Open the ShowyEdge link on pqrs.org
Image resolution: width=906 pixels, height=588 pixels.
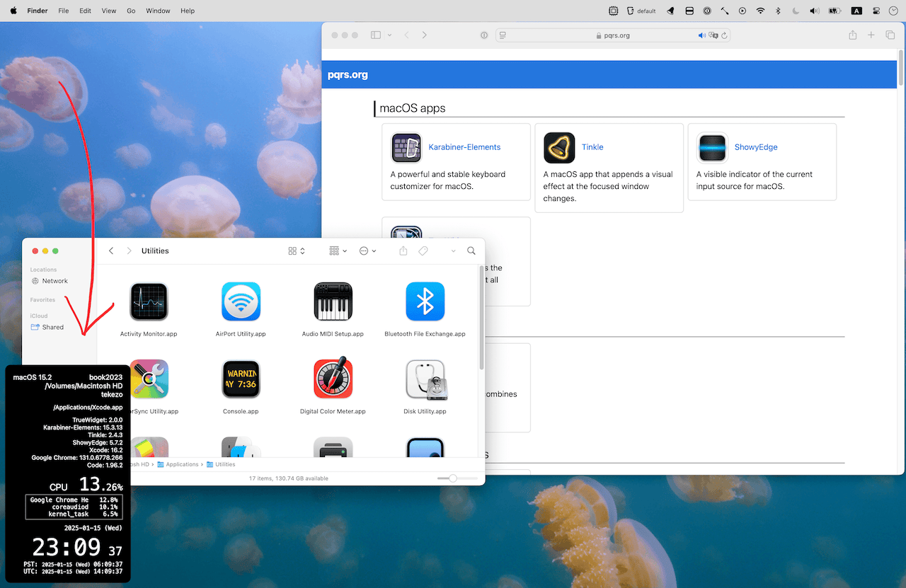coord(756,147)
